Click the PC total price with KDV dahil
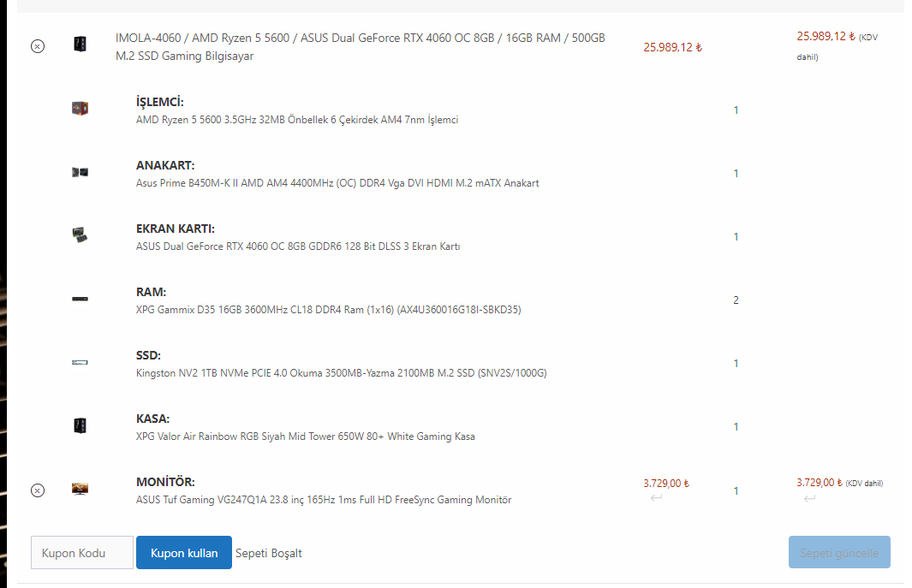This screenshot has width=912, height=588. tap(837, 46)
